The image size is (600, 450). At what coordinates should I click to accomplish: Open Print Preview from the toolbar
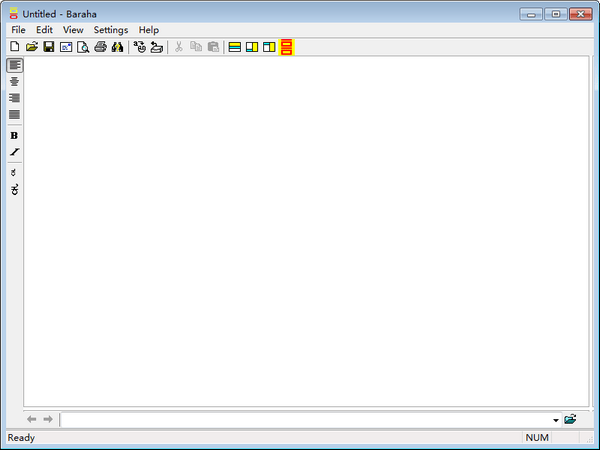click(x=83, y=47)
